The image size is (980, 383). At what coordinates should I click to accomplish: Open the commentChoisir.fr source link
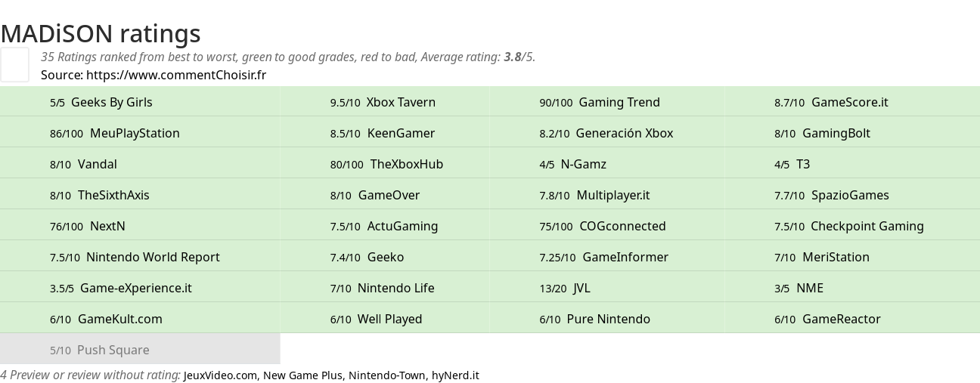click(176, 75)
